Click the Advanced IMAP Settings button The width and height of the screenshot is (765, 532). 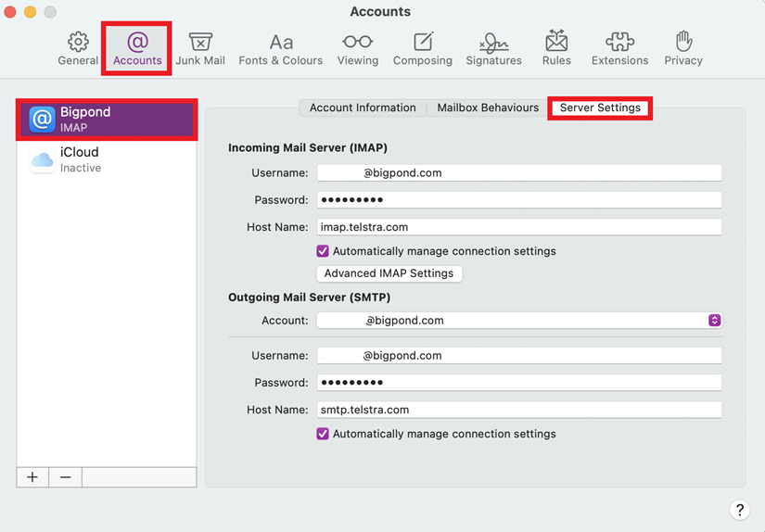389,273
